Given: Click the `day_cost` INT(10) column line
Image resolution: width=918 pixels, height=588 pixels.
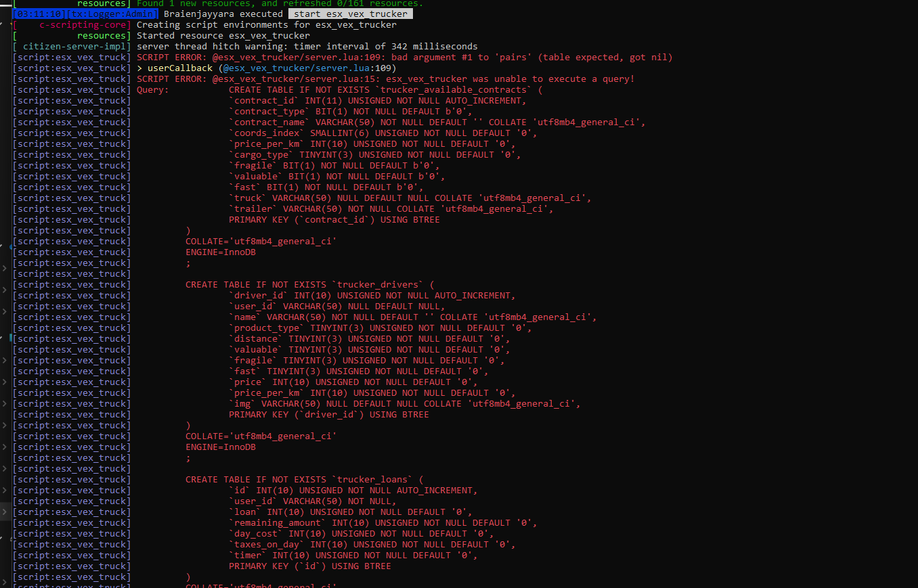Looking at the screenshot, I should pyautogui.click(x=362, y=534).
